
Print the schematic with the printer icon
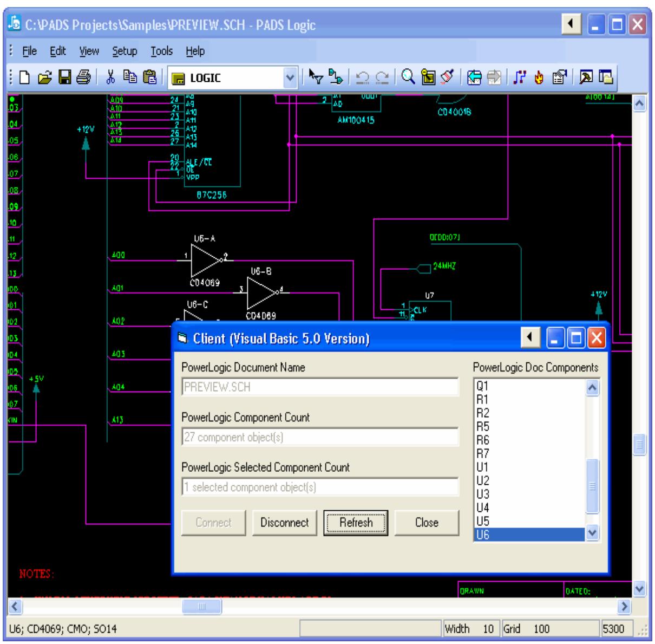[83, 79]
